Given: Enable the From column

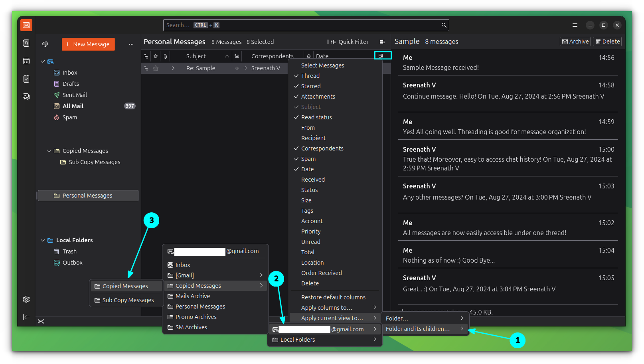Looking at the screenshot, I should 308,127.
